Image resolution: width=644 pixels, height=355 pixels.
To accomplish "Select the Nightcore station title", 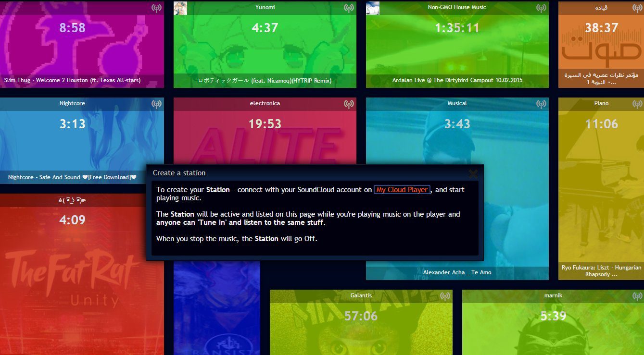I will pos(72,103).
